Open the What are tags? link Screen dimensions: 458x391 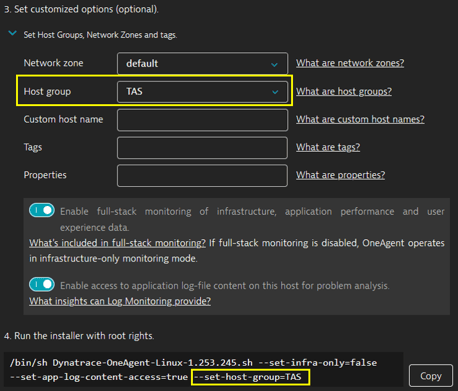click(x=328, y=147)
